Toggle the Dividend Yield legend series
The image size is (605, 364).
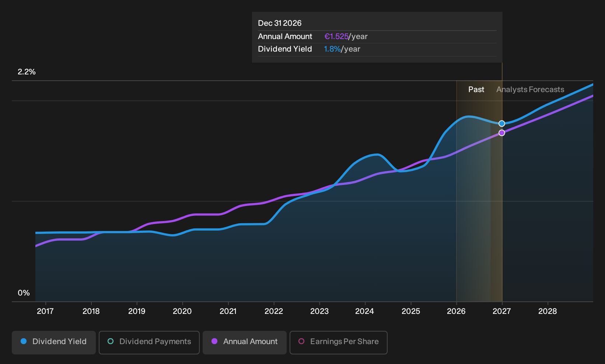[54, 343]
